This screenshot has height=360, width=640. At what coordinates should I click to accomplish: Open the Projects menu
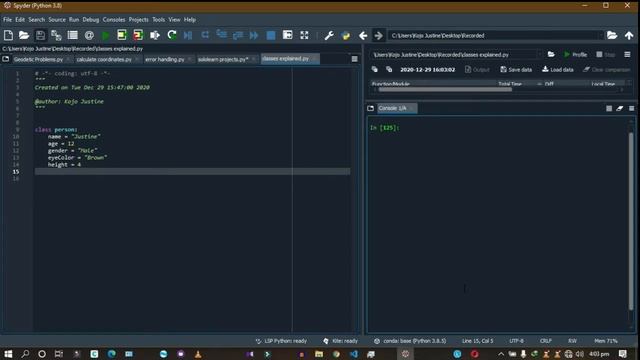tap(138, 20)
